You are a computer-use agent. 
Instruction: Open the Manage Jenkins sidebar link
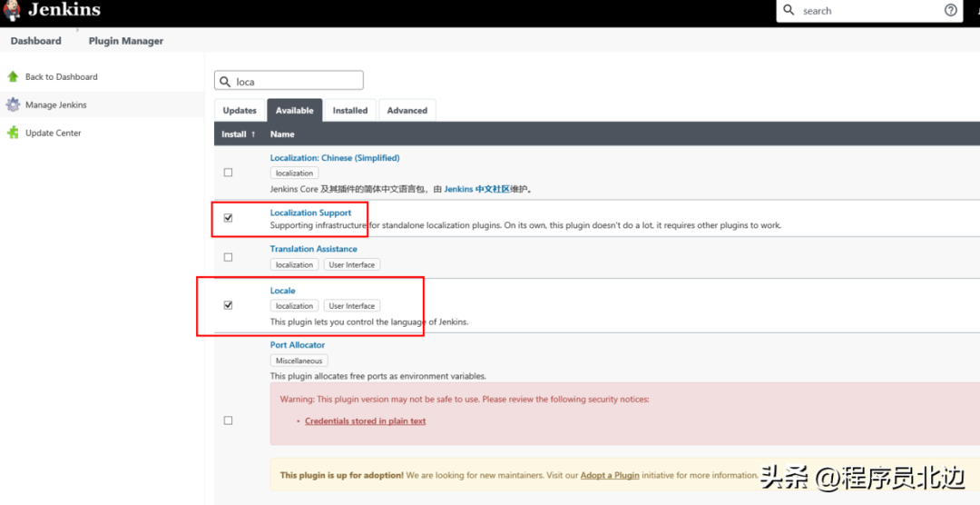tap(55, 104)
